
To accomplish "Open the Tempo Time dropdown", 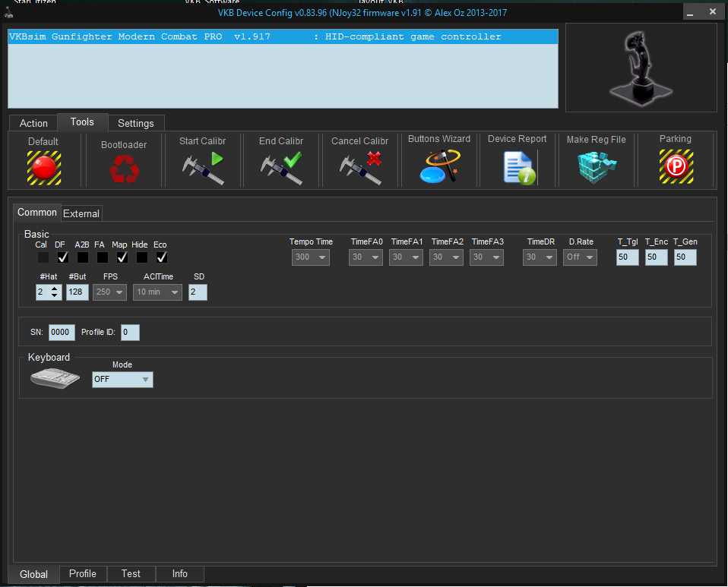I will (311, 257).
